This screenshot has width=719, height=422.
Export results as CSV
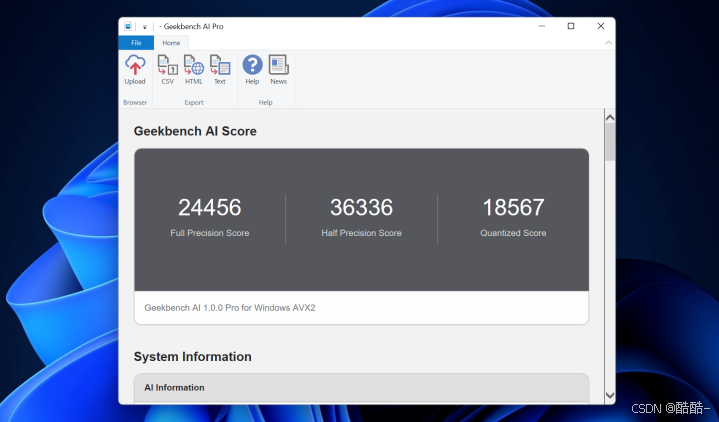167,70
